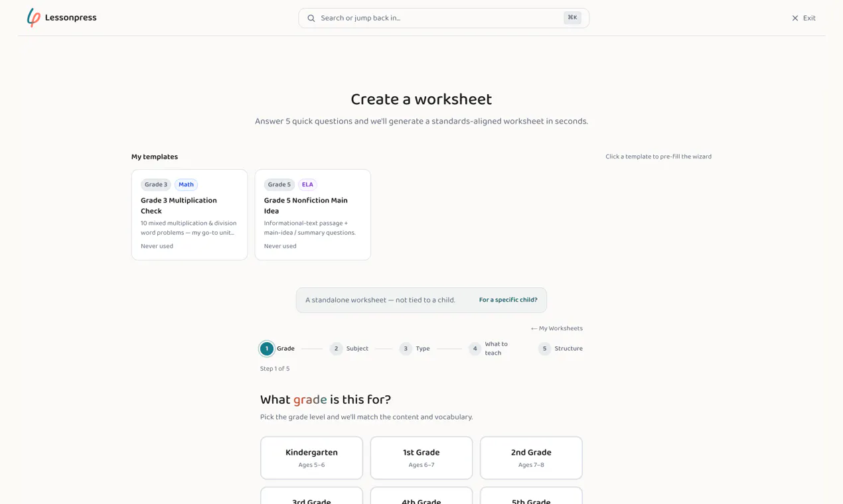This screenshot has width=843, height=504.
Task: Click the text A standalone worksheet — not tied to a child.
Action: 380,300
